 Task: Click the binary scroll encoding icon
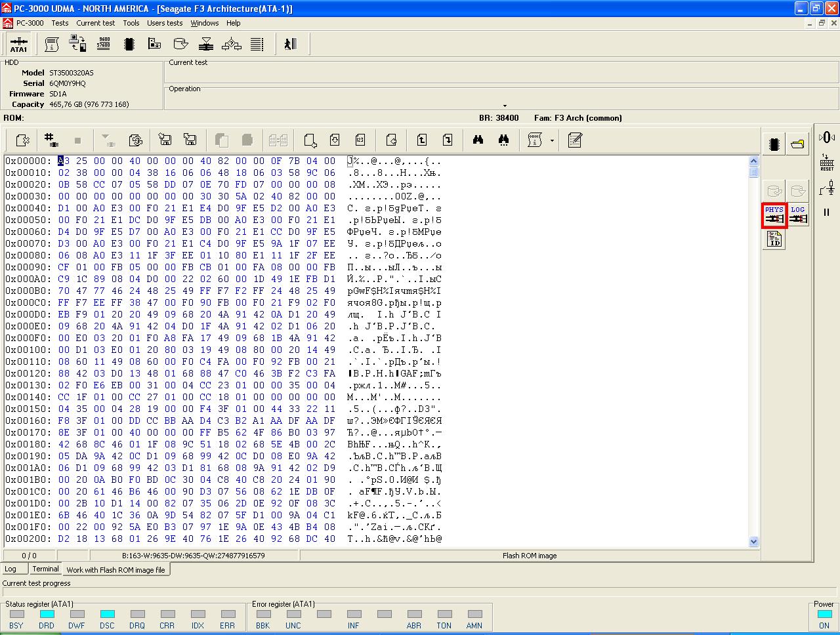click(x=535, y=140)
